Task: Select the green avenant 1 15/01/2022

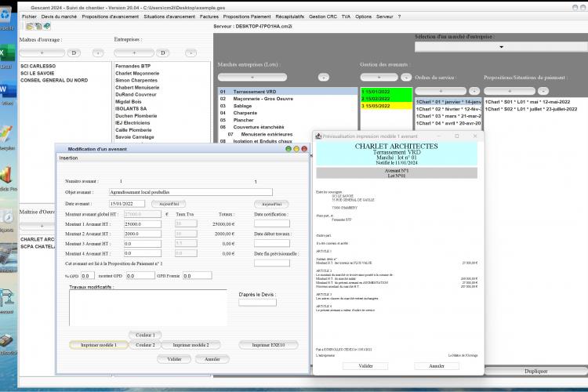Action: click(x=387, y=92)
